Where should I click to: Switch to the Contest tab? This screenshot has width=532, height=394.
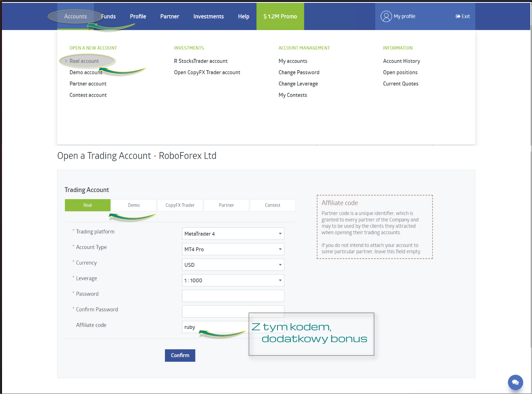(x=273, y=205)
